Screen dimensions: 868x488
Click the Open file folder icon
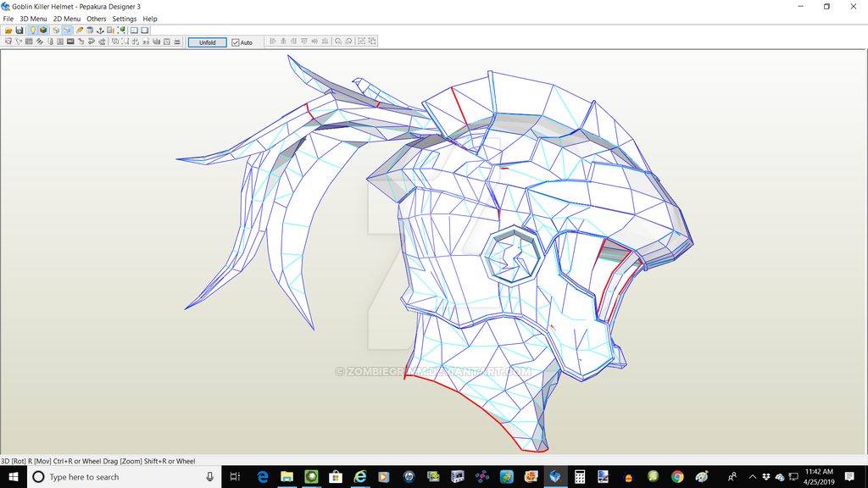point(8,30)
